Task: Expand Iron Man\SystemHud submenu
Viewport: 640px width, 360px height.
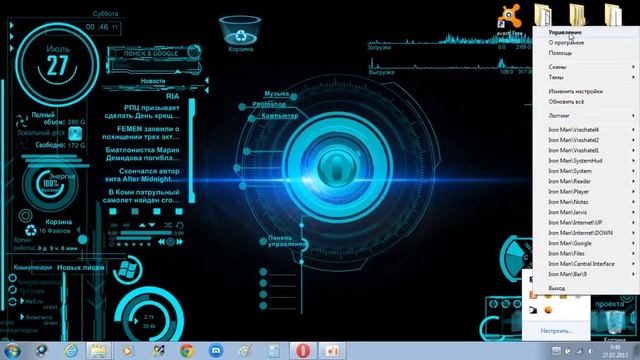Action: tap(586, 160)
